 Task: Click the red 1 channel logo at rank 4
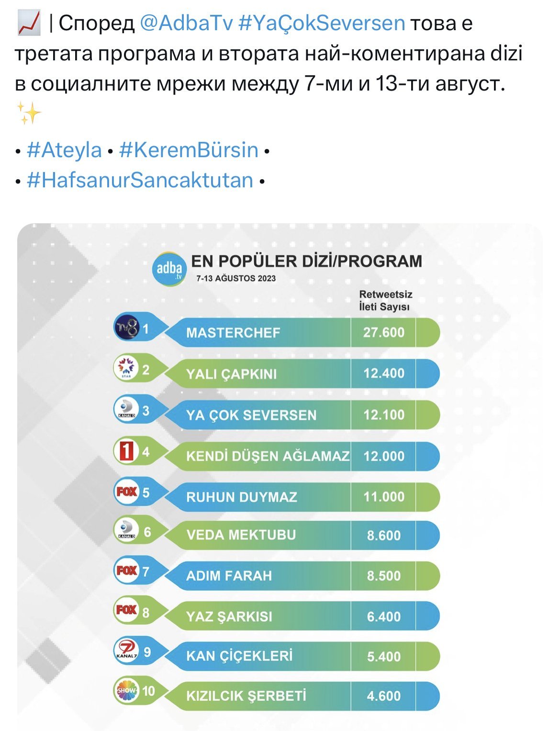[x=126, y=451]
